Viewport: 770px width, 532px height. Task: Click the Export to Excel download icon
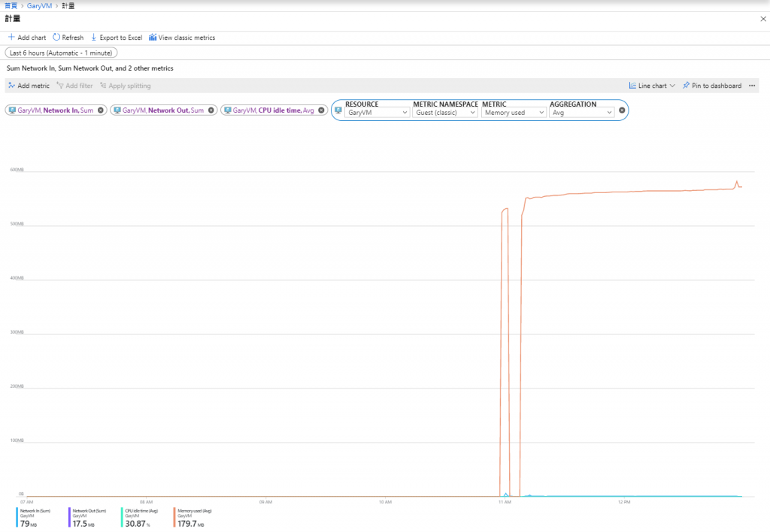(94, 38)
